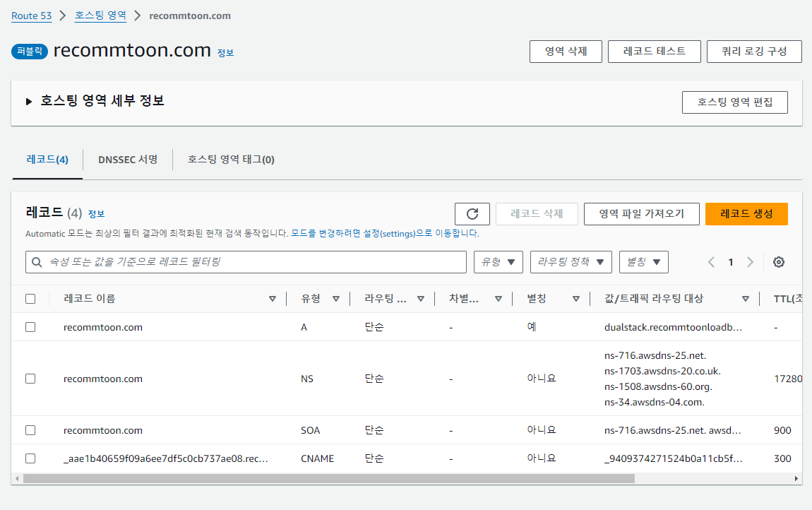The height and width of the screenshot is (510, 812).
Task: Check the SOA record row checkbox
Action: pos(30,430)
